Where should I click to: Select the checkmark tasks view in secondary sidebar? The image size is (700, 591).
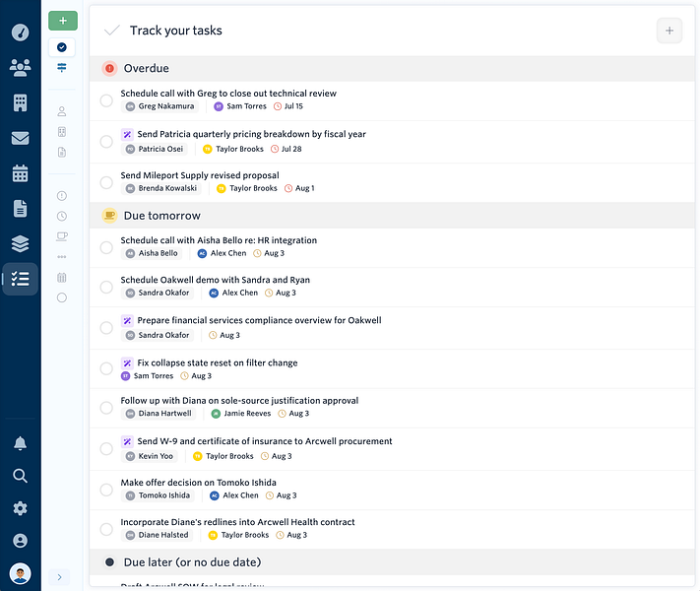pos(62,47)
